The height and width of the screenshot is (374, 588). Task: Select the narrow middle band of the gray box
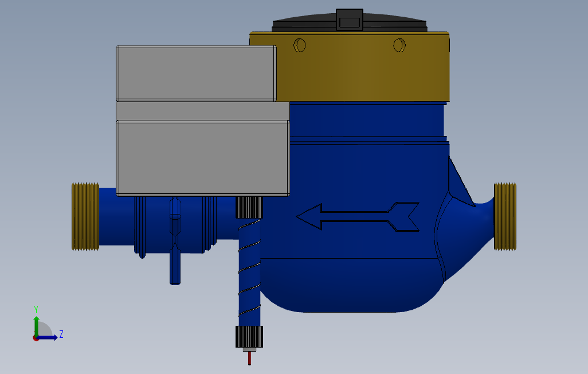[x=202, y=111]
